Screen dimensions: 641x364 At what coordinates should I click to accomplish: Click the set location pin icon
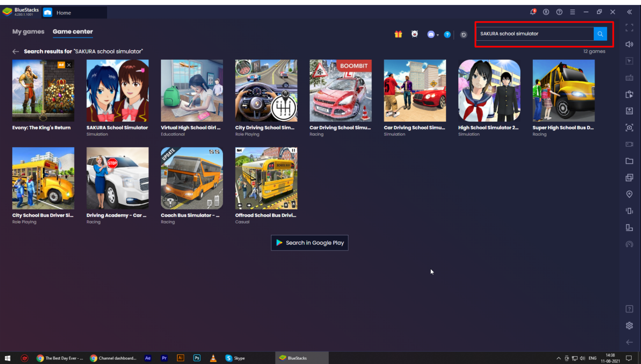point(629,194)
